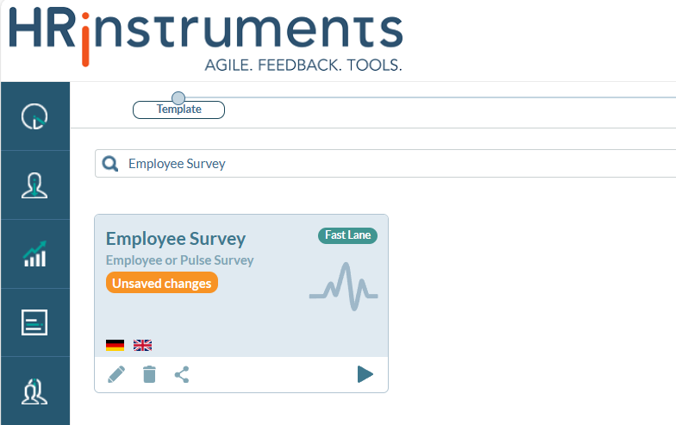The height and width of the screenshot is (425, 676).
Task: Click into the Employee Survey search field
Action: click(x=385, y=164)
